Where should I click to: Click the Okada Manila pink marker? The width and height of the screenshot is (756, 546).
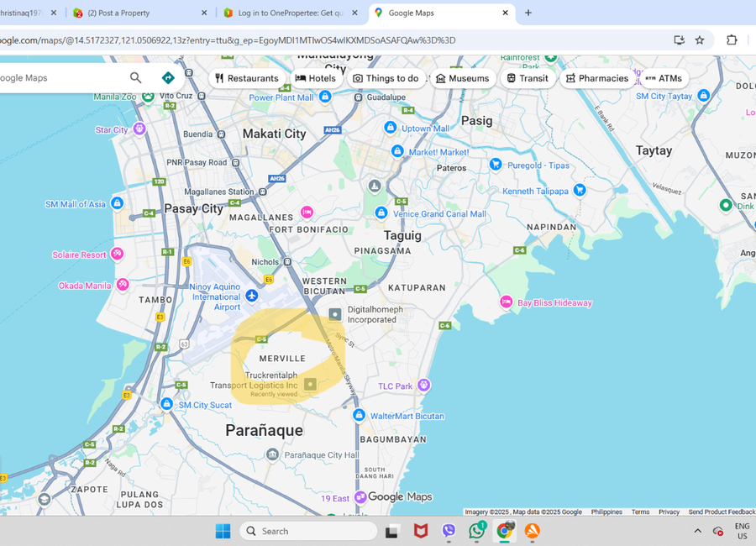[x=123, y=285]
